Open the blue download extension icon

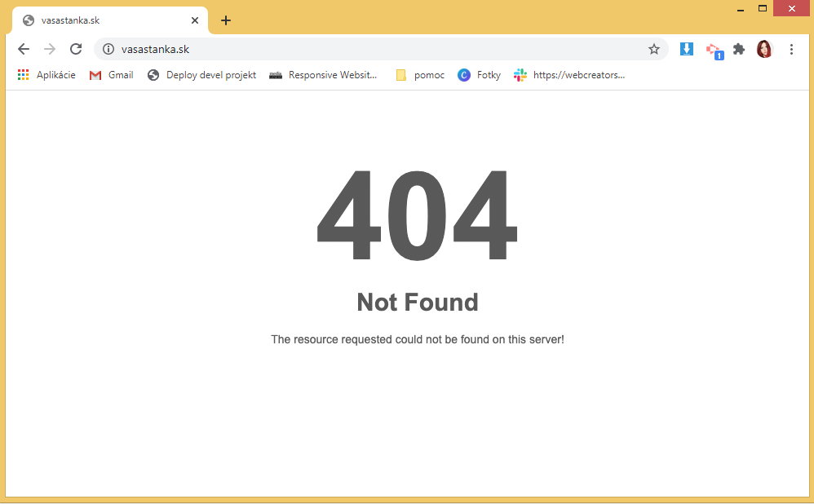[x=686, y=49]
